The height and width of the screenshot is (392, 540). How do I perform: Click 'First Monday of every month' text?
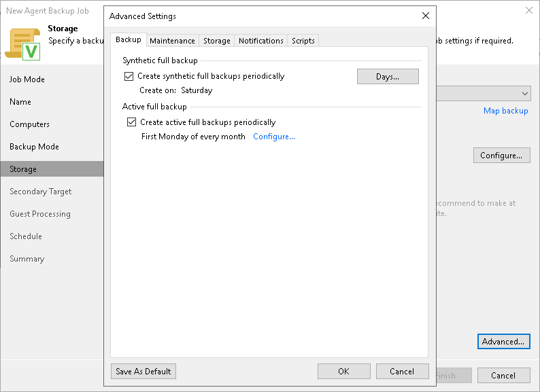(193, 137)
